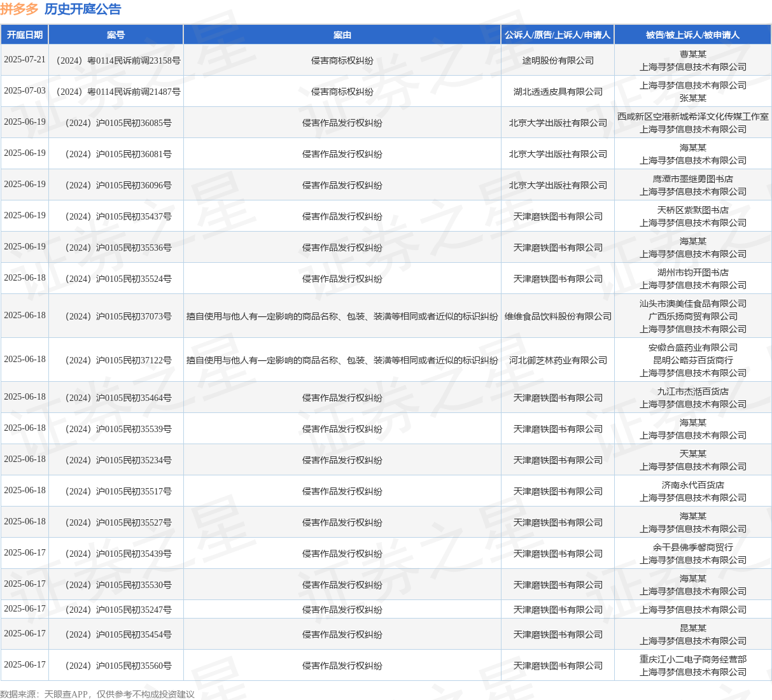Select defendant 广西乐扬商贸有限公司
Image resolution: width=772 pixels, height=700 pixels.
click(x=693, y=317)
